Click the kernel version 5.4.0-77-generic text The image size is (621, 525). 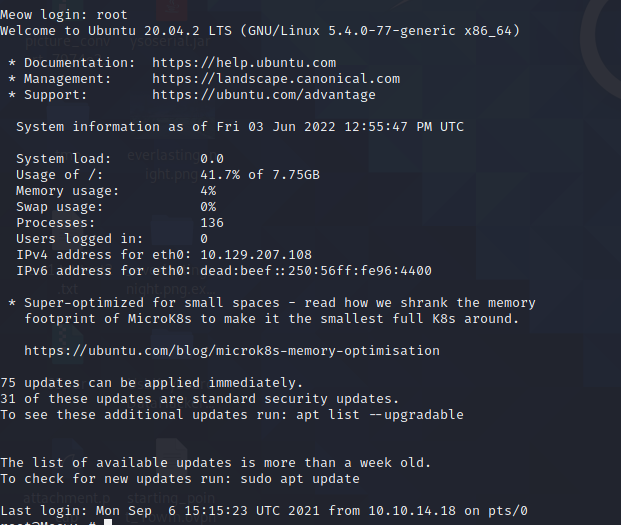pyautogui.click(x=392, y=31)
